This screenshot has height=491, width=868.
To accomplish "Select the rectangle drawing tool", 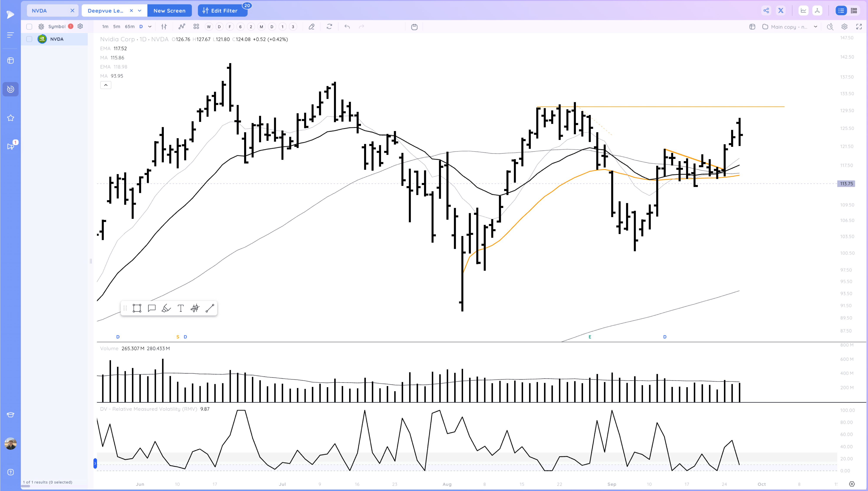I will pos(137,308).
